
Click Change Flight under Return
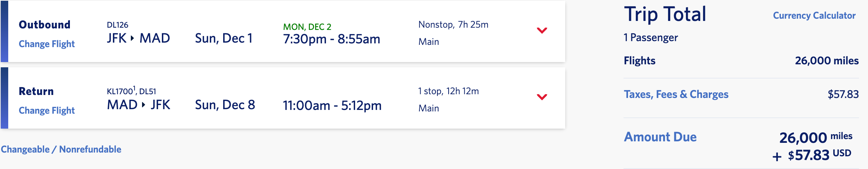coord(47,111)
